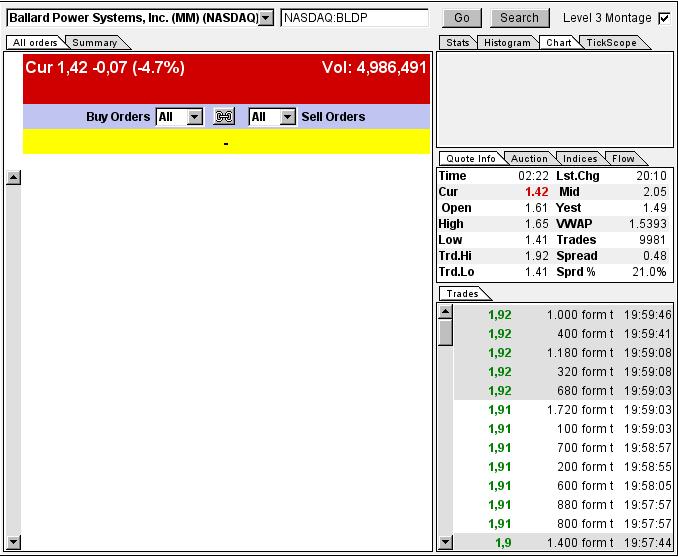
Task: Click the Trades list scroll up arrow
Action: click(x=445, y=311)
